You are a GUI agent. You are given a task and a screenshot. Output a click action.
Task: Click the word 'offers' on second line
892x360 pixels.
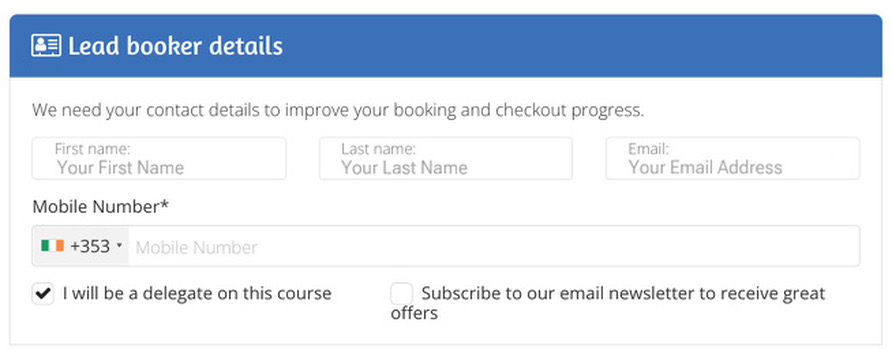(x=414, y=313)
